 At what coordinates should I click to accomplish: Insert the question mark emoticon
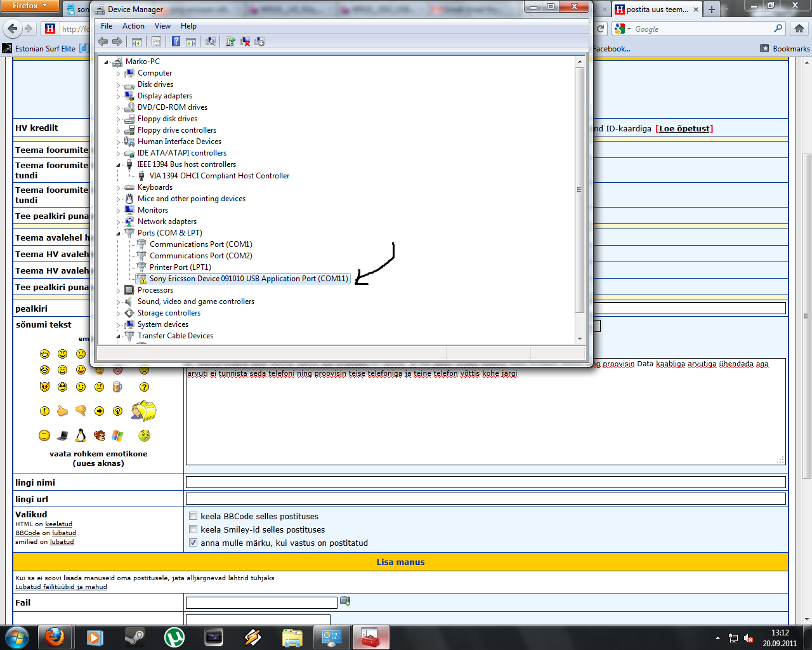(145, 387)
